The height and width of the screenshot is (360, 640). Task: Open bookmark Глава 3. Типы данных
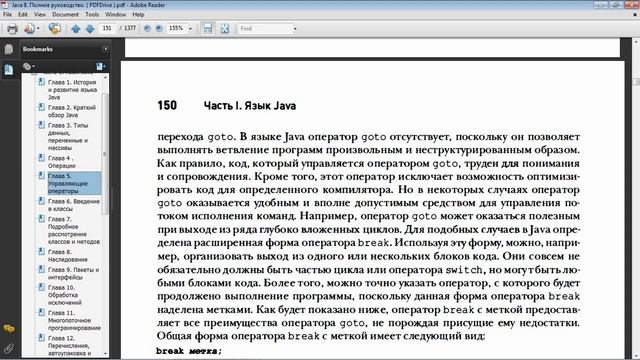tap(68, 136)
